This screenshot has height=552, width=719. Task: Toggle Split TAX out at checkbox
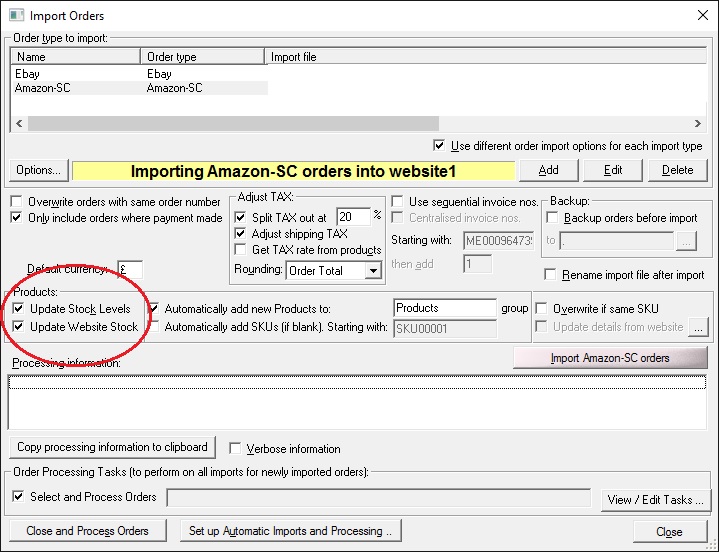pyautogui.click(x=240, y=217)
